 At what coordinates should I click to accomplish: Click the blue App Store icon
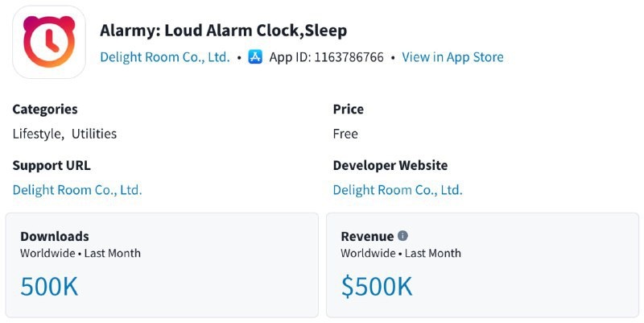pyautogui.click(x=255, y=57)
